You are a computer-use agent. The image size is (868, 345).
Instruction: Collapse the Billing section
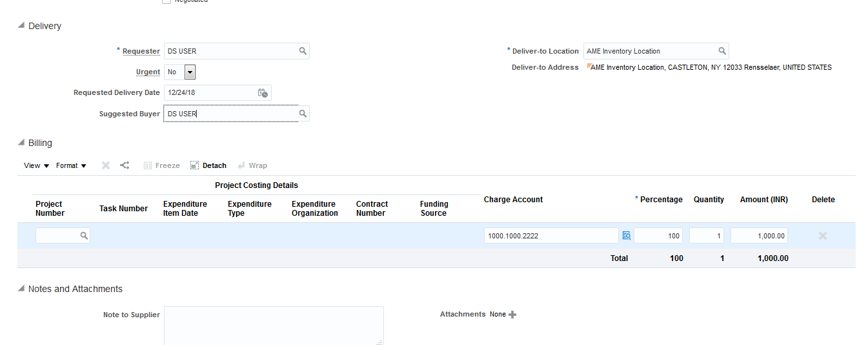tap(21, 143)
